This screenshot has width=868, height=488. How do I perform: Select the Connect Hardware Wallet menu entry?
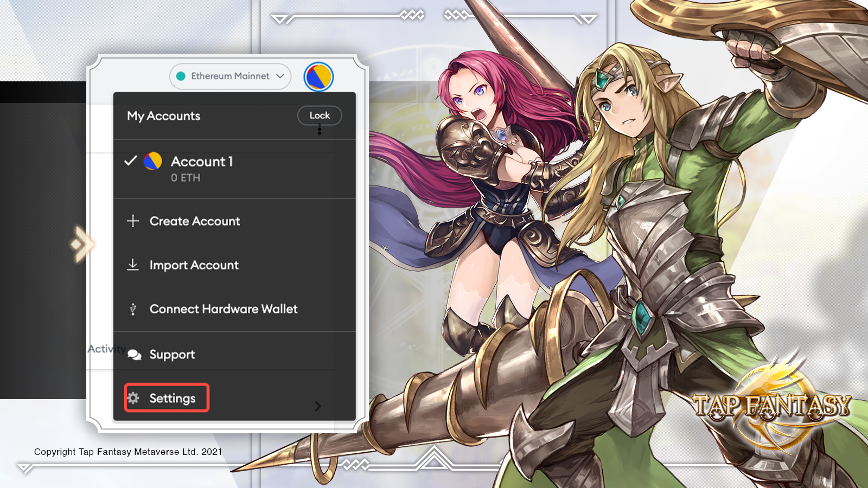[x=224, y=309]
